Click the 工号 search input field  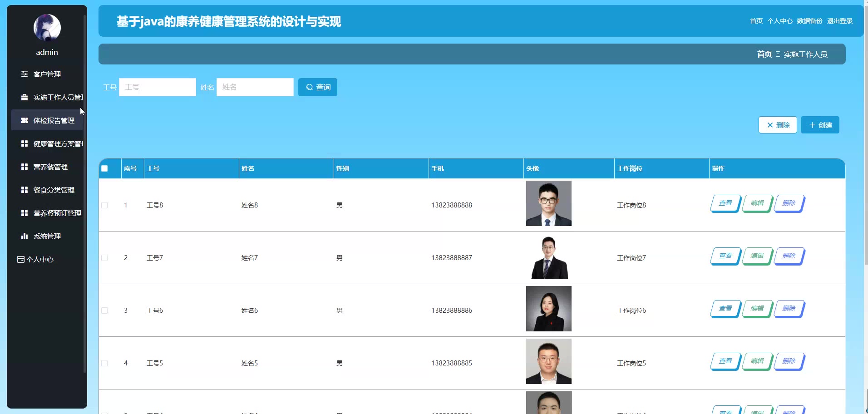(157, 87)
